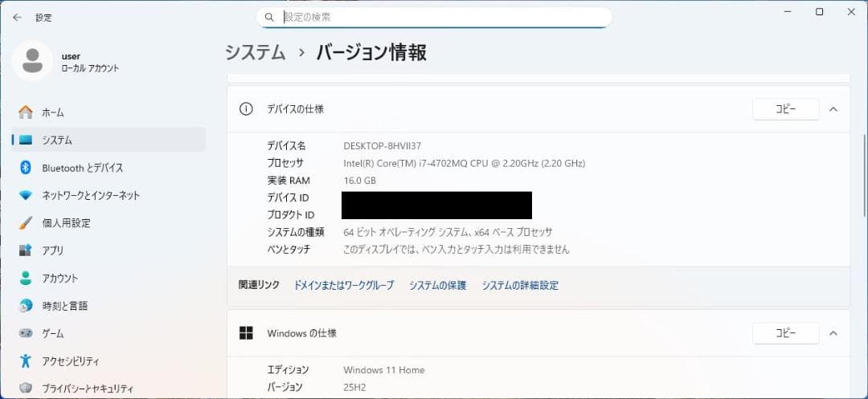
Task: Select the 16.0 GB RAM value
Action: [x=360, y=181]
